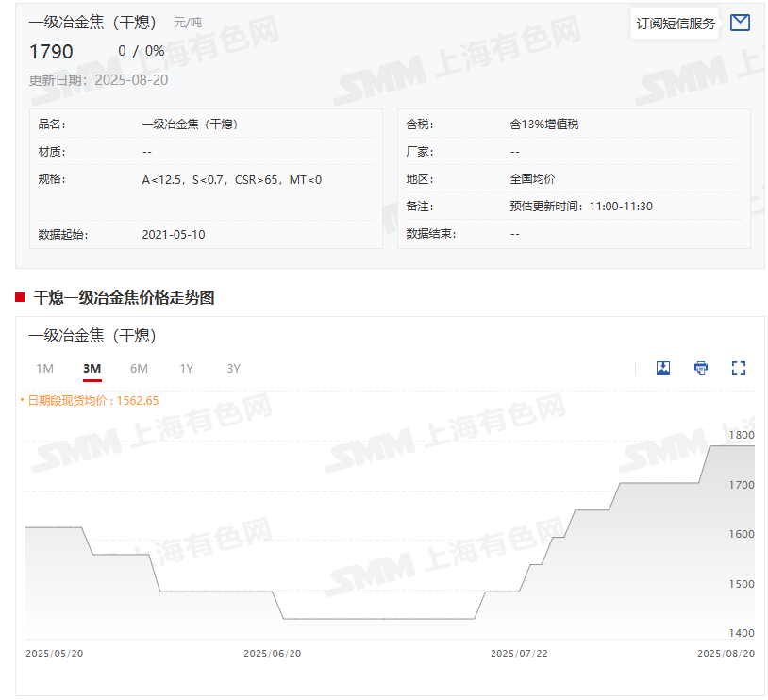Click the 1790 current price figure
This screenshot has height=700, width=768.
click(51, 51)
